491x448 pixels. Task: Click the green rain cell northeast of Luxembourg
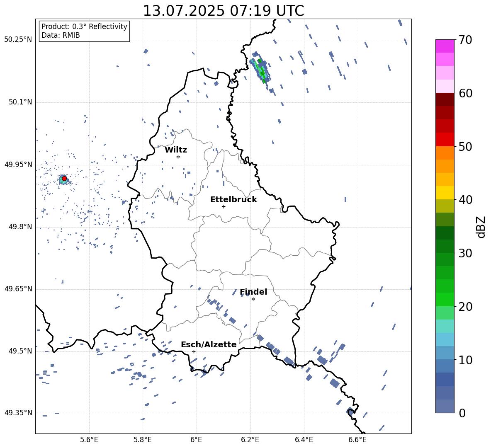point(261,68)
